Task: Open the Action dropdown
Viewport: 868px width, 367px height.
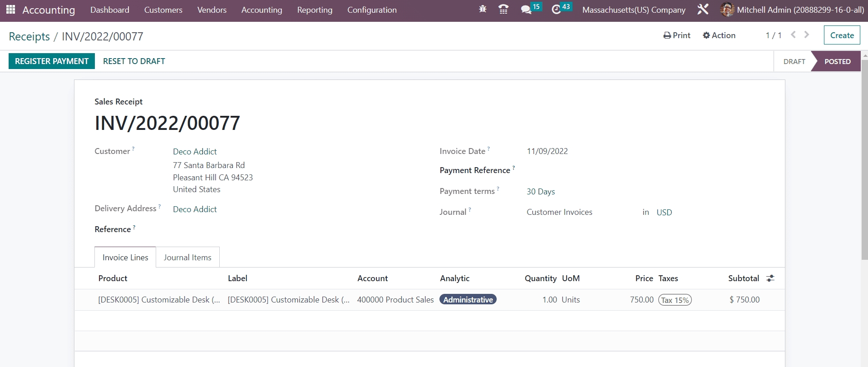Action: tap(719, 35)
